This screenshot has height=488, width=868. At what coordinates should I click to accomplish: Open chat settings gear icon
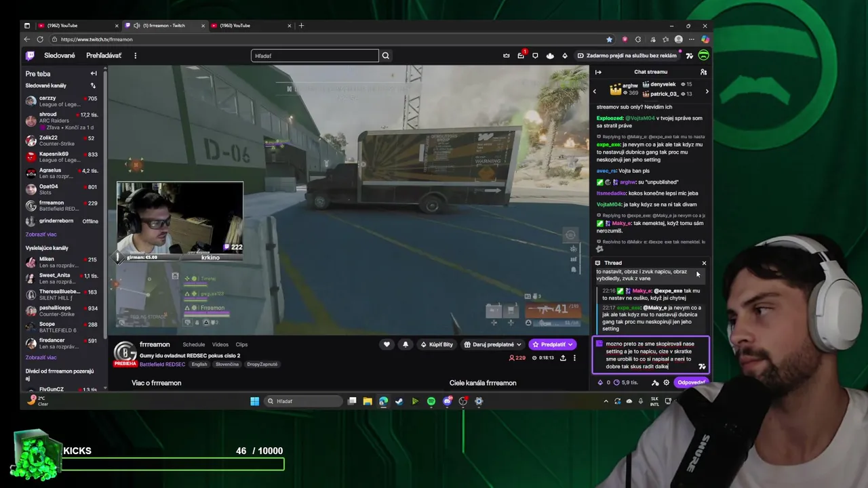coord(666,382)
